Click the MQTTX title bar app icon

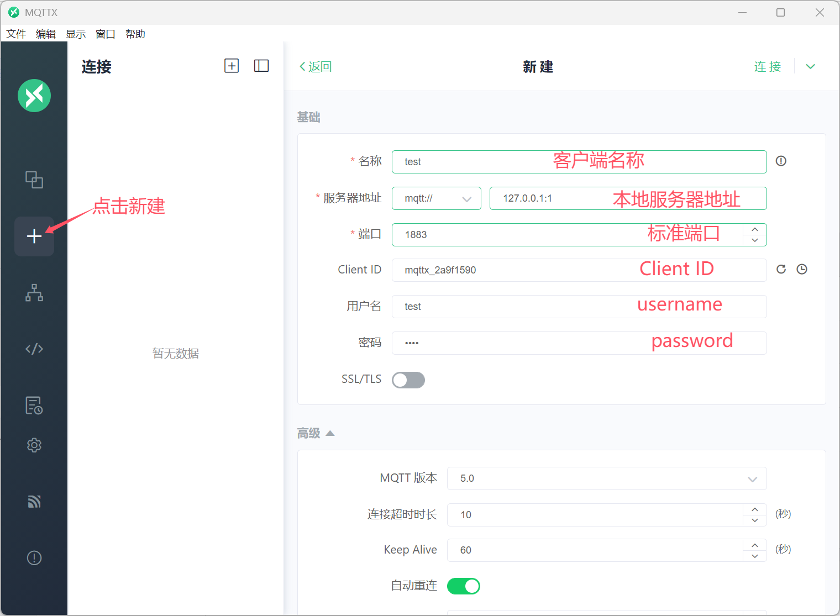14,12
